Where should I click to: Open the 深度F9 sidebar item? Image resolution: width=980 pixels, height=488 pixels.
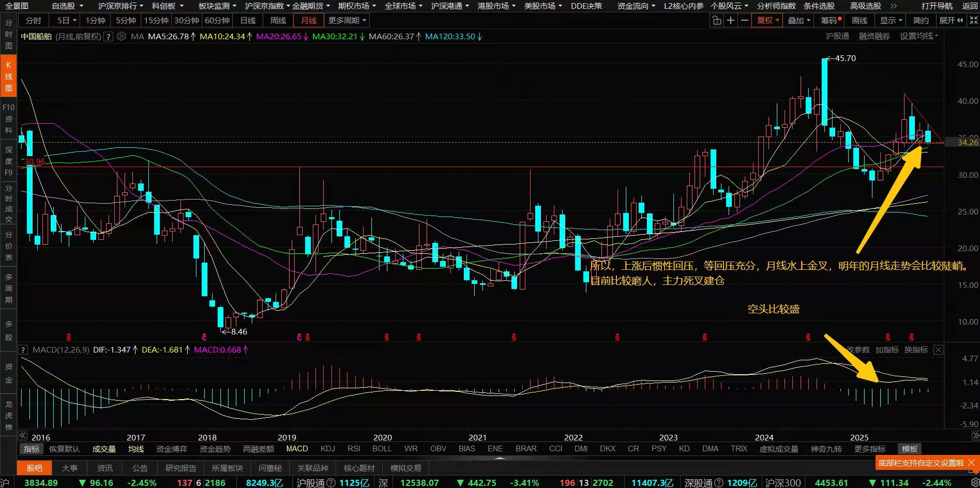(x=8, y=161)
